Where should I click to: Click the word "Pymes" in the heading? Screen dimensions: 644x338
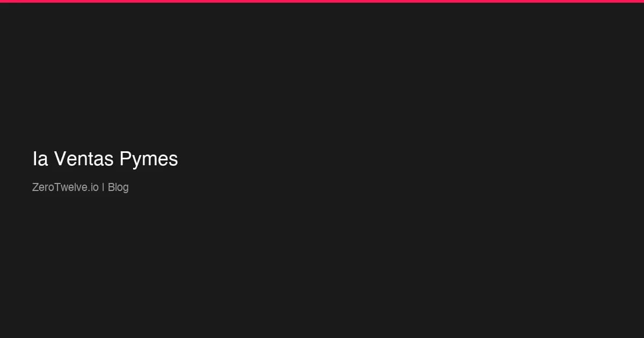[149, 159]
